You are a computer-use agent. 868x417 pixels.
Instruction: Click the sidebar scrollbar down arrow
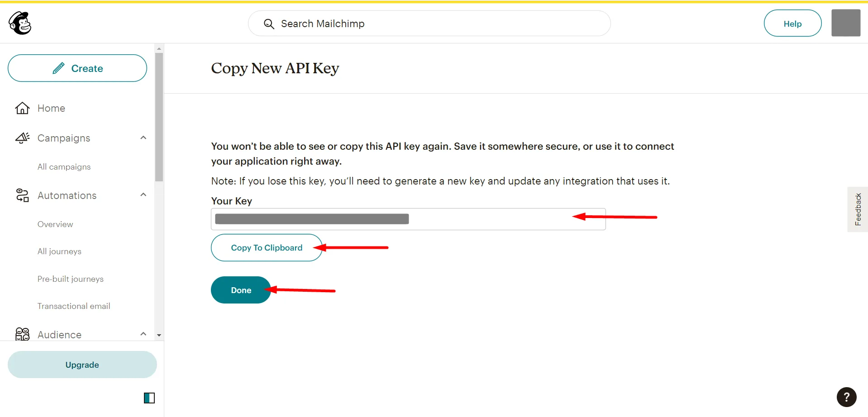point(159,335)
